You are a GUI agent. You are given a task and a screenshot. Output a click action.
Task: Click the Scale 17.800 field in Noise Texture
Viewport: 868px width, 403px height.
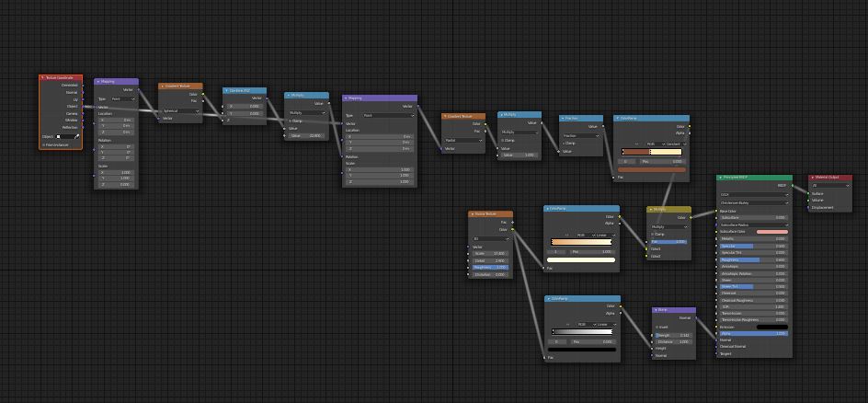490,254
